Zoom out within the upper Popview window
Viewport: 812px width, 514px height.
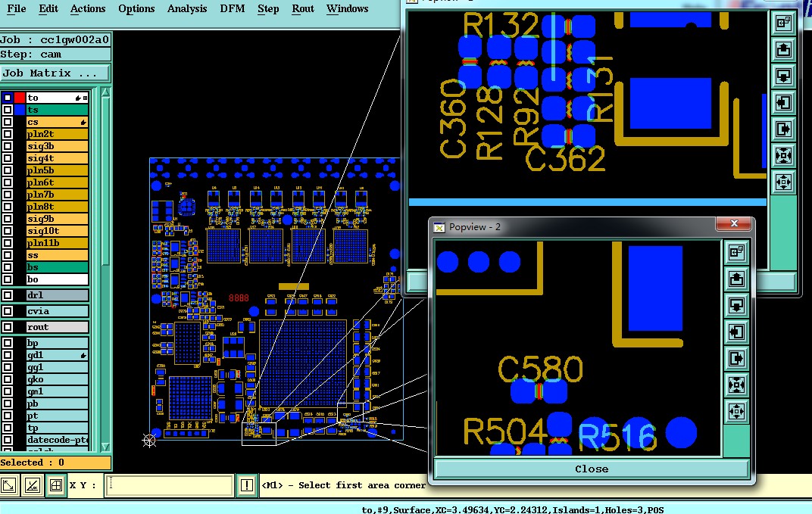(783, 182)
